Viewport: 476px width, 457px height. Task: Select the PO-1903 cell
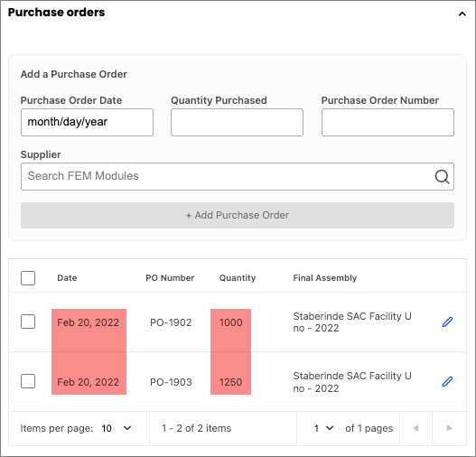(x=171, y=382)
